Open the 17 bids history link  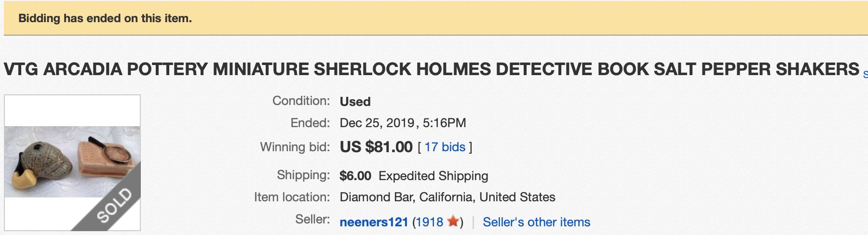(x=445, y=147)
